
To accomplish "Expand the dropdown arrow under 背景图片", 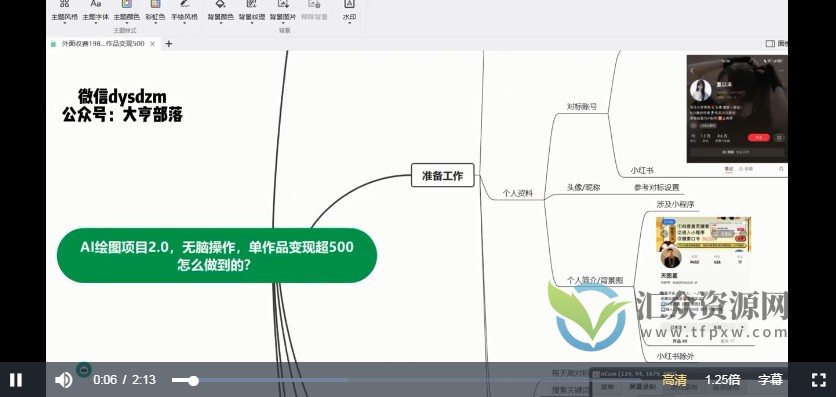I will [283, 23].
